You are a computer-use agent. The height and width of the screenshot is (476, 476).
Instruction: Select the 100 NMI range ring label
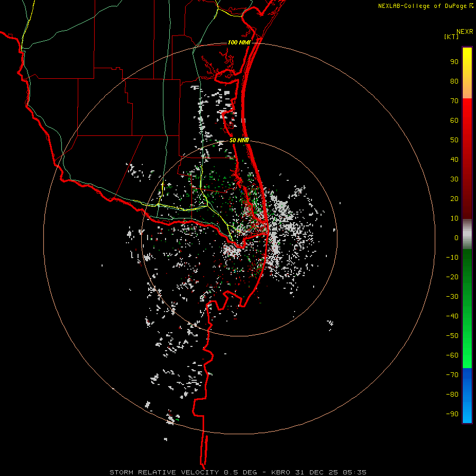click(x=239, y=42)
